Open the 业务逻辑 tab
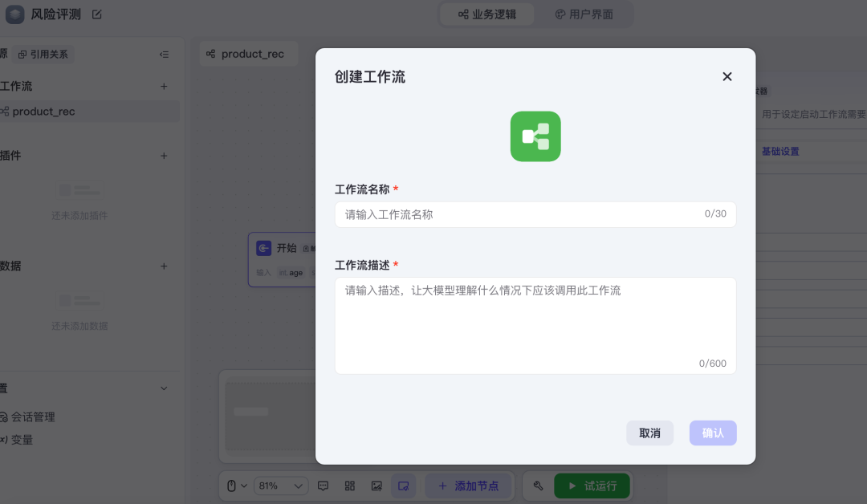867x504 pixels. (x=487, y=14)
